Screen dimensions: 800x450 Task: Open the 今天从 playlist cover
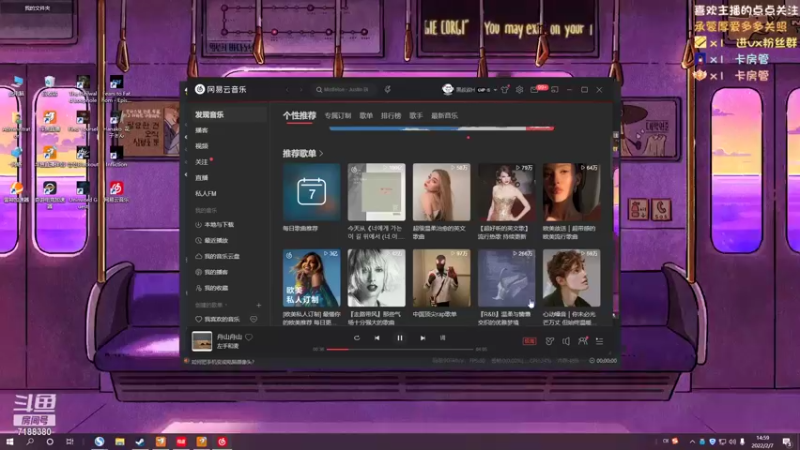coord(377,192)
